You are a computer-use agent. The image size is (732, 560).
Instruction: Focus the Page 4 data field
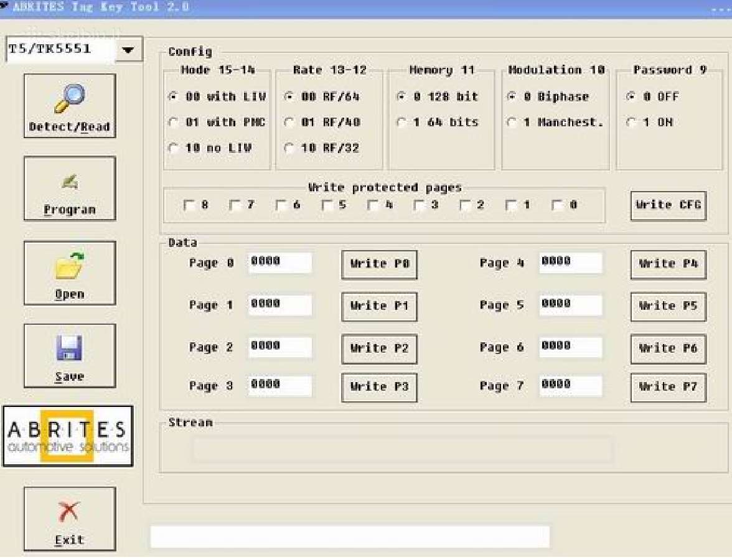570,263
